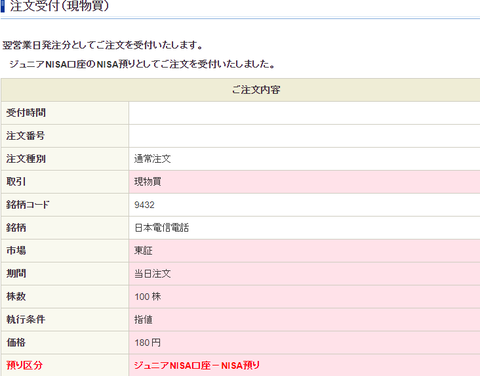
Task: Click the 価格 label cell
Action: (x=65, y=343)
